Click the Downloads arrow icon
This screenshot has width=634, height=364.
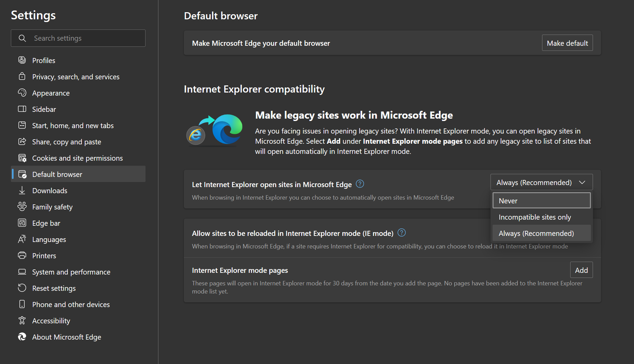22,190
